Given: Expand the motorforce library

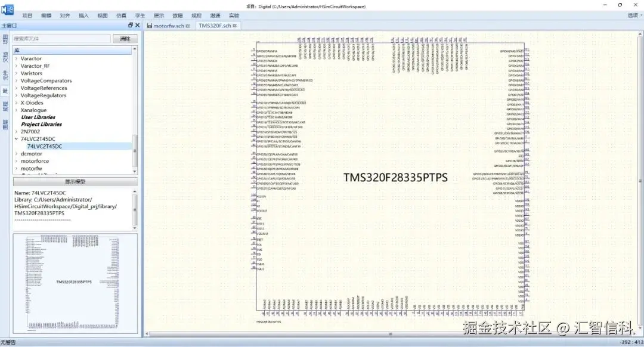Looking at the screenshot, I should 16,162.
